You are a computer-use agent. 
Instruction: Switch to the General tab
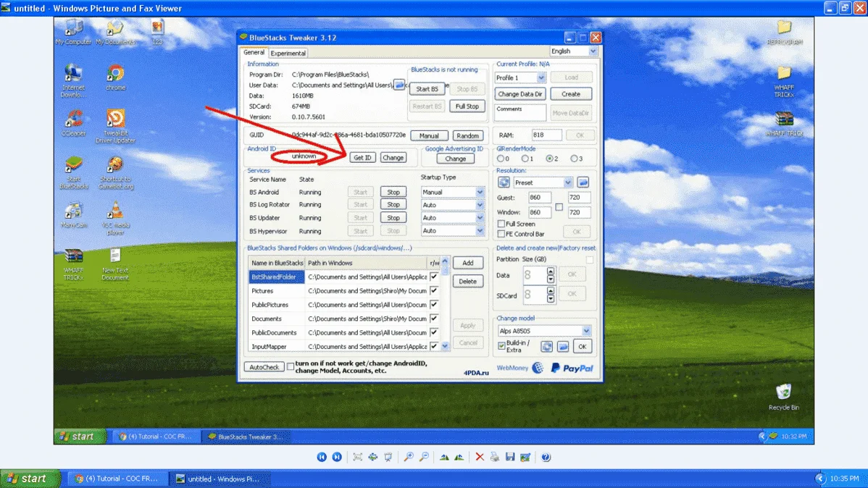(254, 53)
